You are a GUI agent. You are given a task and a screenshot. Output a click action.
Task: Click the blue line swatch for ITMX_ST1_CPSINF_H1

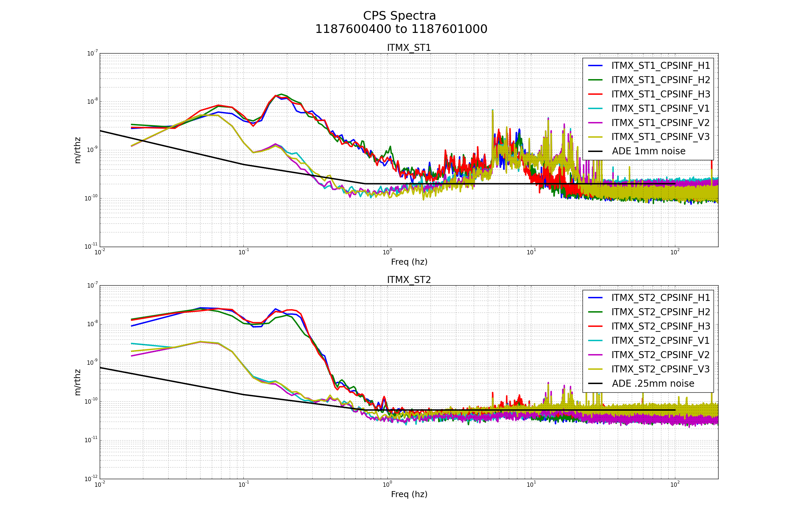tap(595, 66)
